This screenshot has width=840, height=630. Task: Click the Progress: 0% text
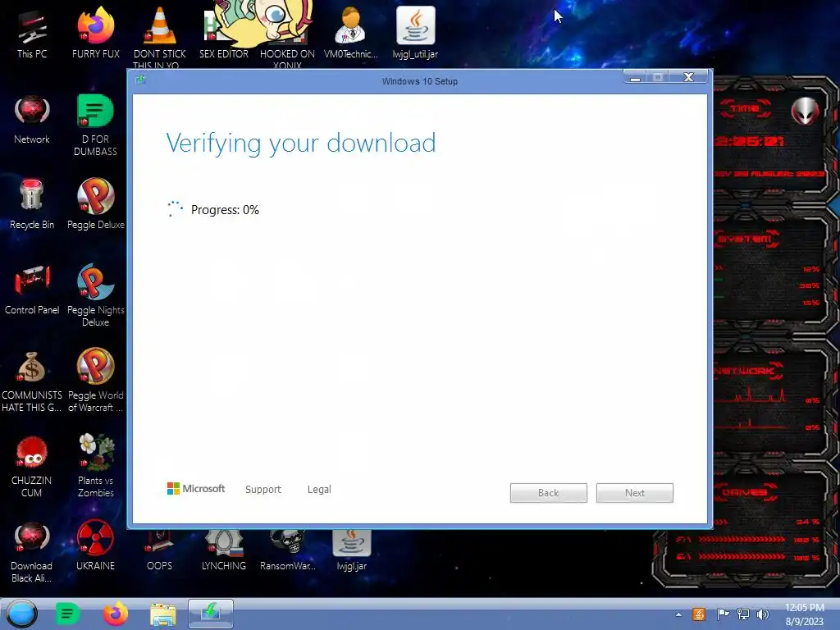pyautogui.click(x=225, y=210)
